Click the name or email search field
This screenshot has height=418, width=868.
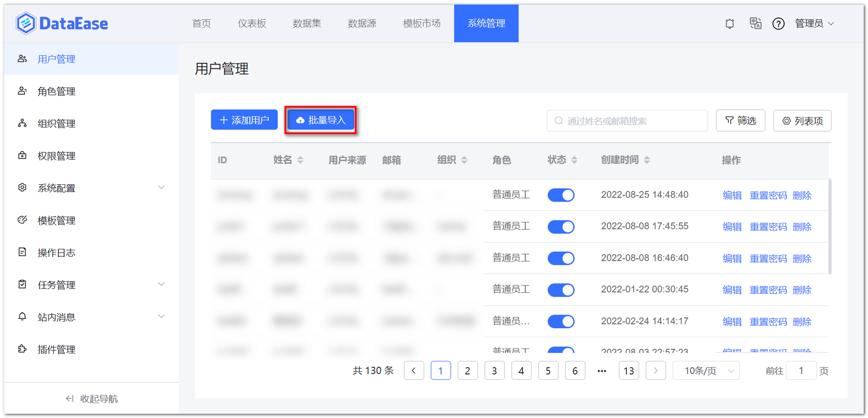(x=627, y=120)
